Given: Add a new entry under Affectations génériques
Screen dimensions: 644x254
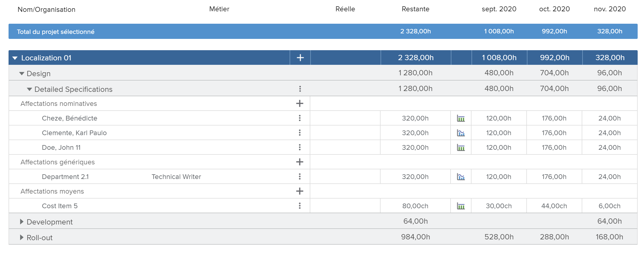Looking at the screenshot, I should (300, 162).
